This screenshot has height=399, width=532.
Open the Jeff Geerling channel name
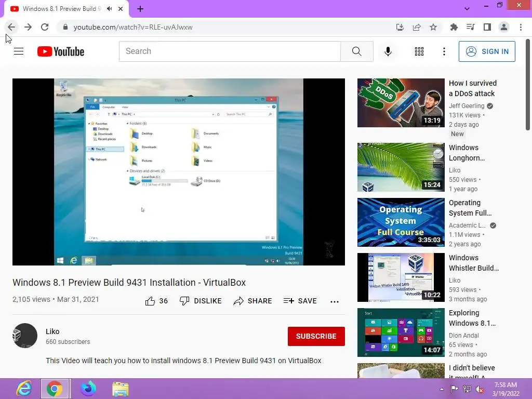tap(467, 106)
